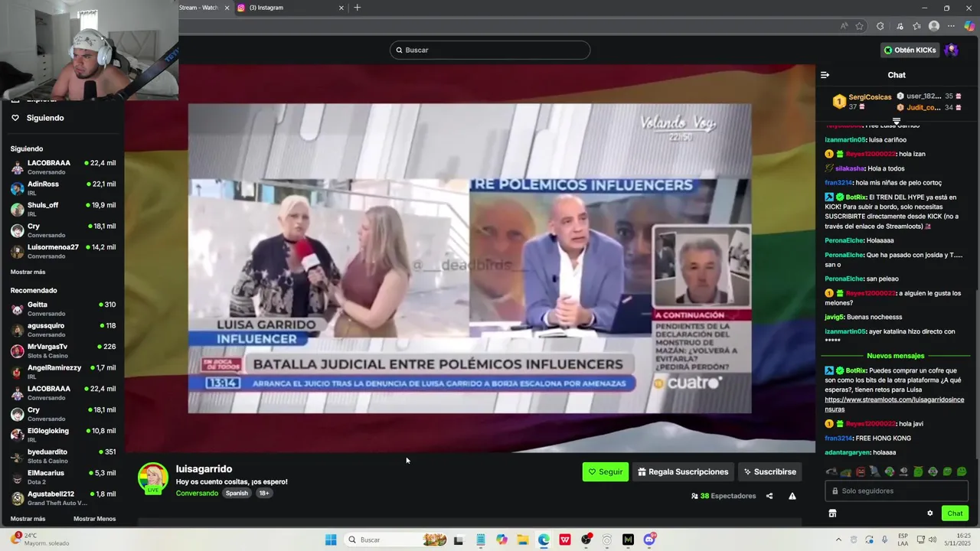This screenshot has width=980, height=551.
Task: Open ElGlogloking recommended channel
Action: click(63, 435)
